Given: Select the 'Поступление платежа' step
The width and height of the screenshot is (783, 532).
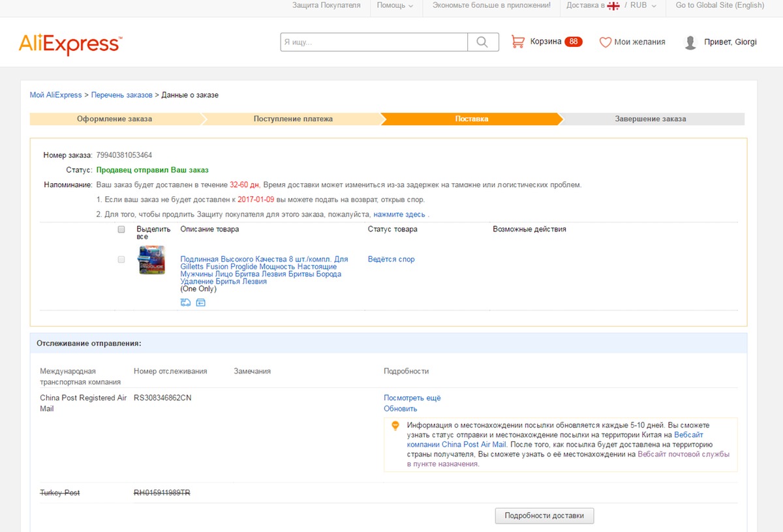Looking at the screenshot, I should pyautogui.click(x=293, y=119).
